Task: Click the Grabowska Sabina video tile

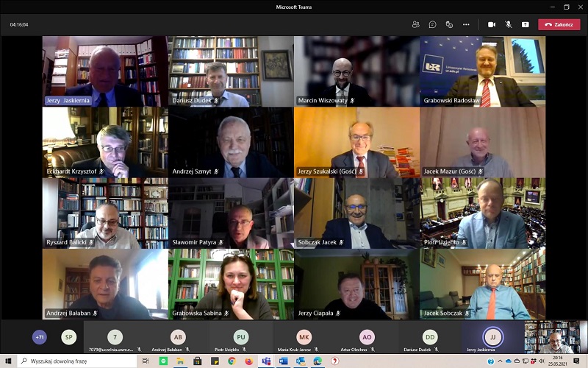Action: [231, 283]
